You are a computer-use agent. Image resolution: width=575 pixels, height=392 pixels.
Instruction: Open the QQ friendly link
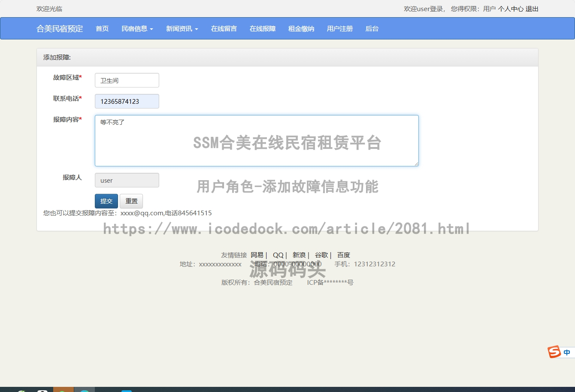pyautogui.click(x=278, y=255)
